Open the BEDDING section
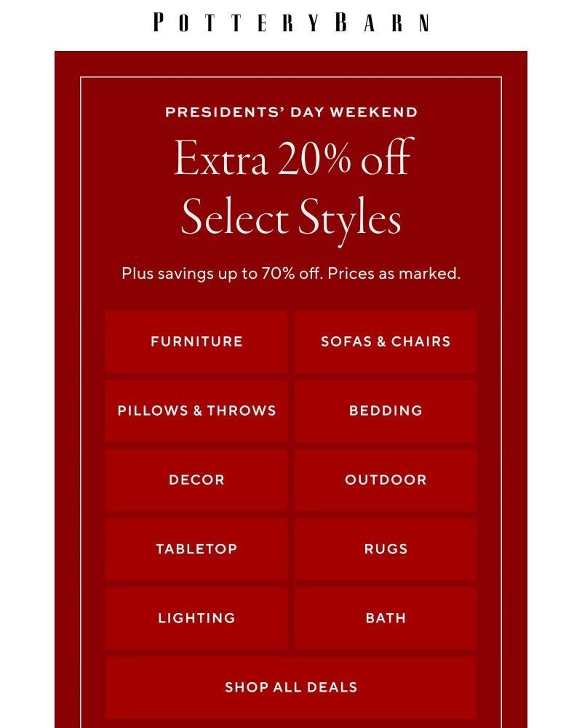This screenshot has height=728, width=582. click(386, 410)
